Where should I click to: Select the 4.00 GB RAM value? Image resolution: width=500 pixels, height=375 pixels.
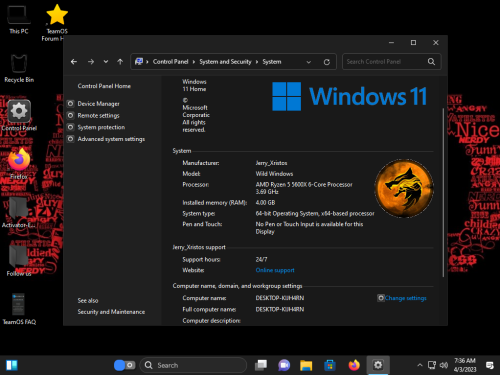coord(265,203)
